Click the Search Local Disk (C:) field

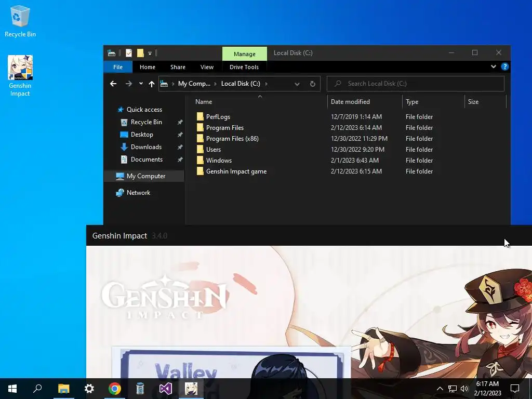pos(415,84)
